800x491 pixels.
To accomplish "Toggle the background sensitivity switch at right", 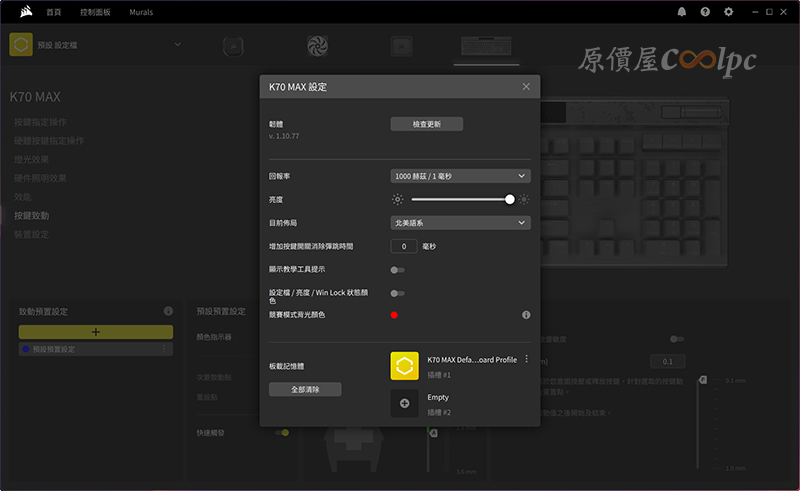I will [x=677, y=339].
